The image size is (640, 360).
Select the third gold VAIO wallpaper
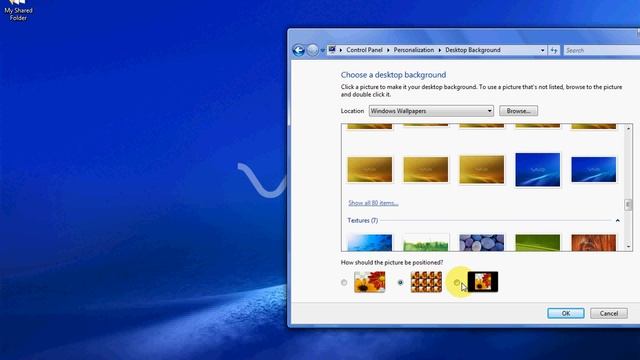coord(482,169)
